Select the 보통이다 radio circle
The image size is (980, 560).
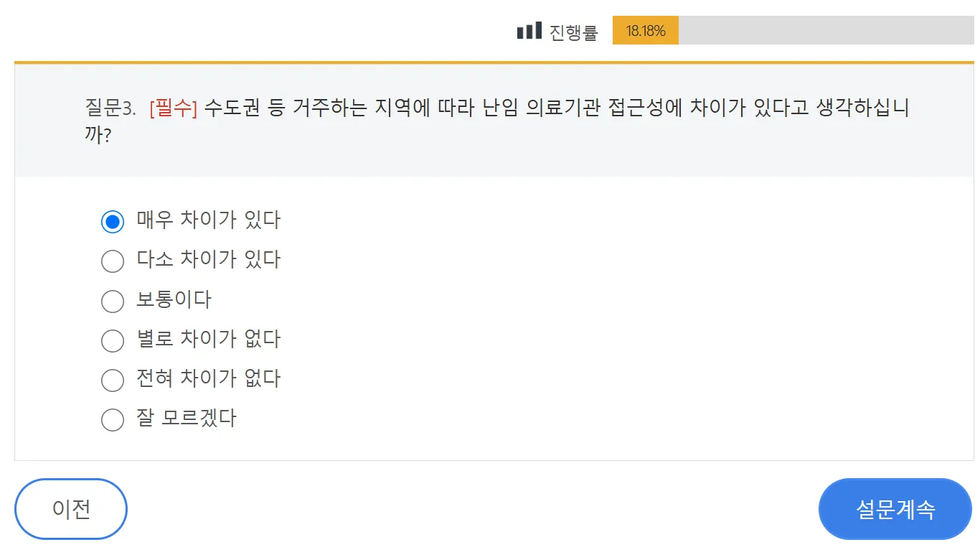(113, 301)
